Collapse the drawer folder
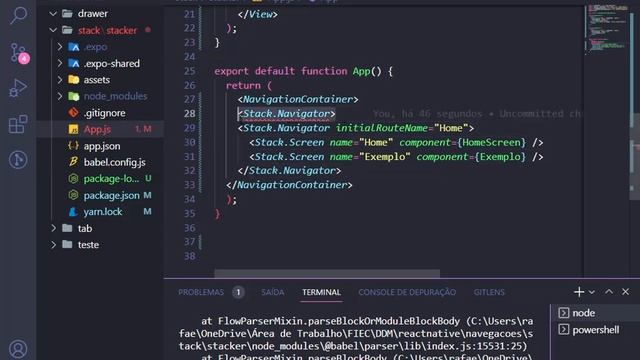Image resolution: width=640 pixels, height=360 pixels. [x=53, y=13]
